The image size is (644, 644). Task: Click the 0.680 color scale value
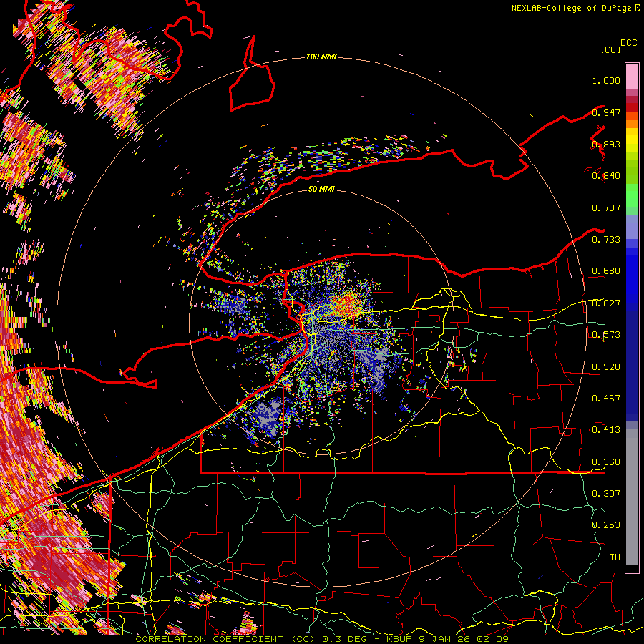606,271
